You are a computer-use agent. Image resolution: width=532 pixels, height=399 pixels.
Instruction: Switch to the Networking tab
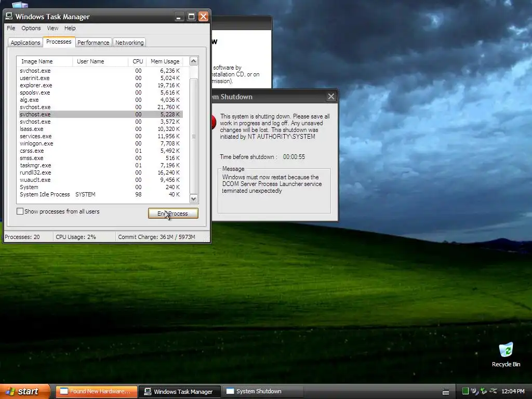[129, 43]
